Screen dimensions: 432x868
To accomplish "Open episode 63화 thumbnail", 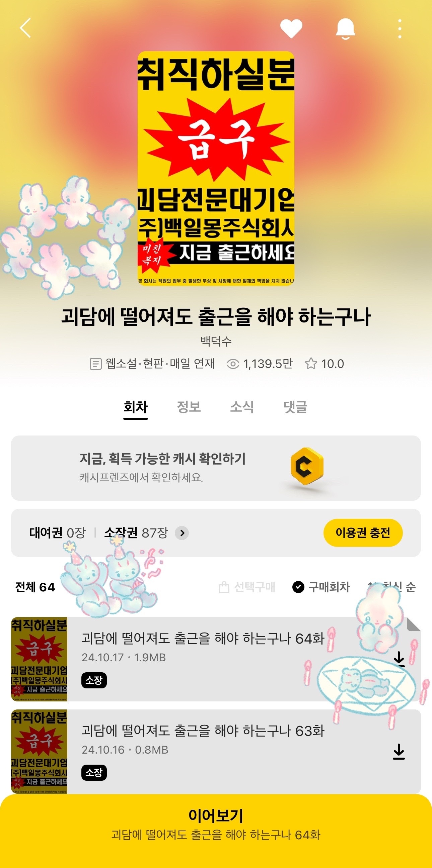I will tap(39, 751).
